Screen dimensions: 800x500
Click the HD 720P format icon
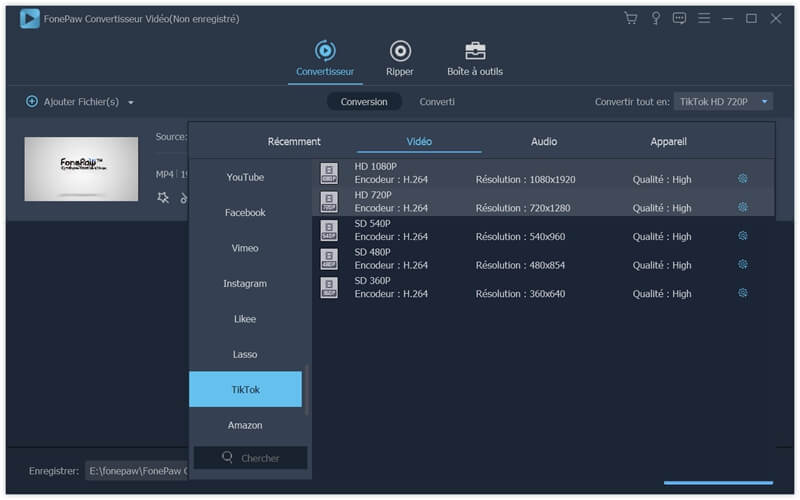pos(329,202)
